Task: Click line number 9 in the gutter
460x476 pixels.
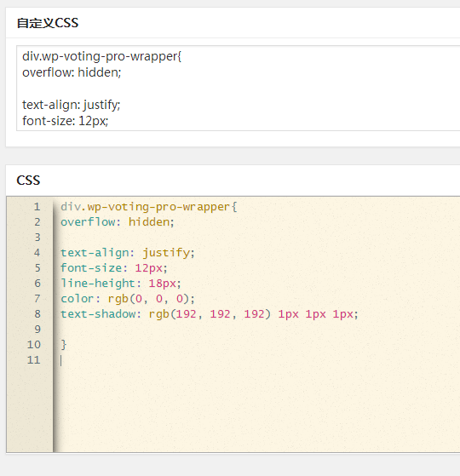Action: pos(37,329)
